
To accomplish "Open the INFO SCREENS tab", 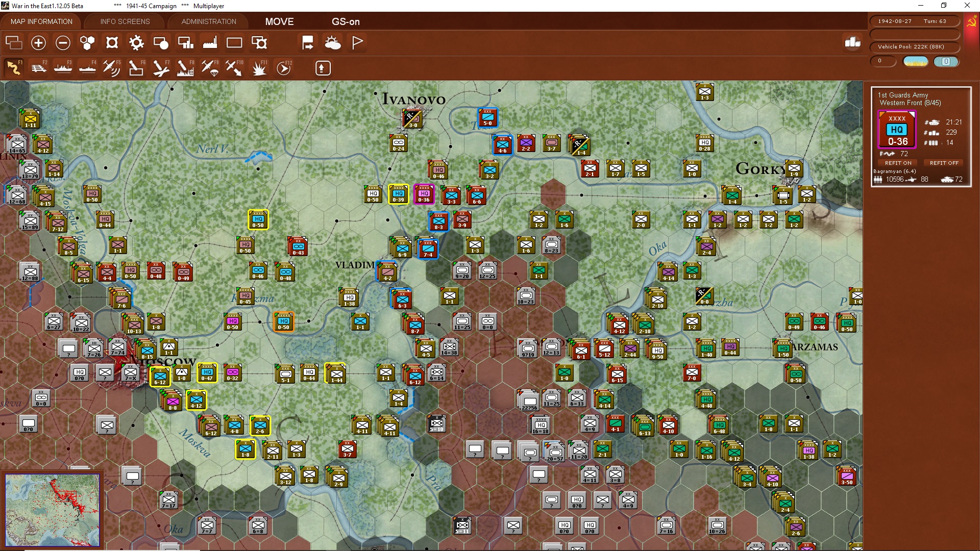I will [125, 21].
